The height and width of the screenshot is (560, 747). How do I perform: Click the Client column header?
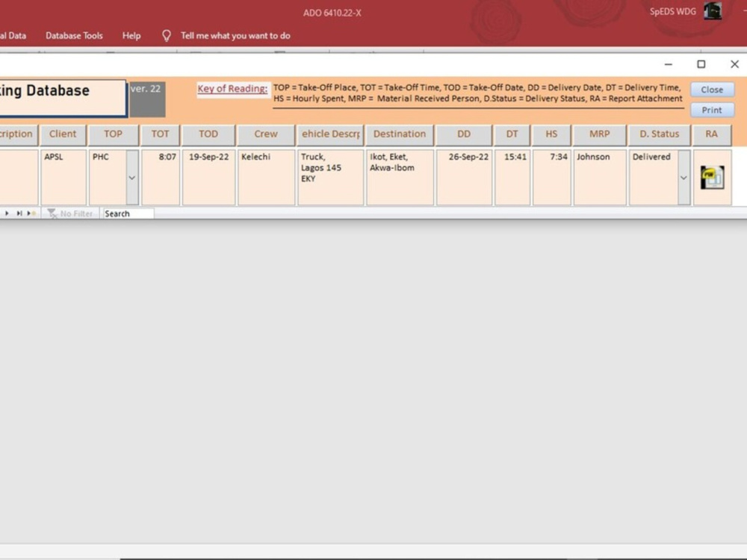[63, 134]
